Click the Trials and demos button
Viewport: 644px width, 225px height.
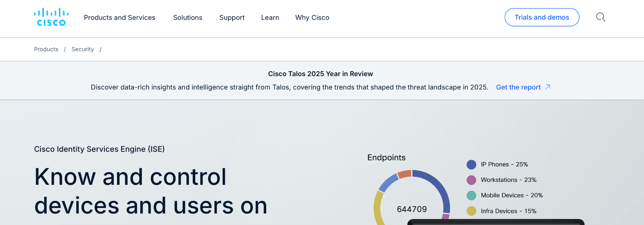click(x=542, y=17)
